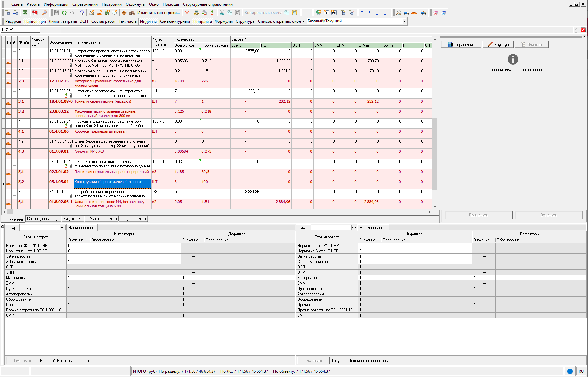Open the left 'Шифр' ellipsis picker
Image resolution: width=588 pixels, height=377 pixels.
point(62,227)
